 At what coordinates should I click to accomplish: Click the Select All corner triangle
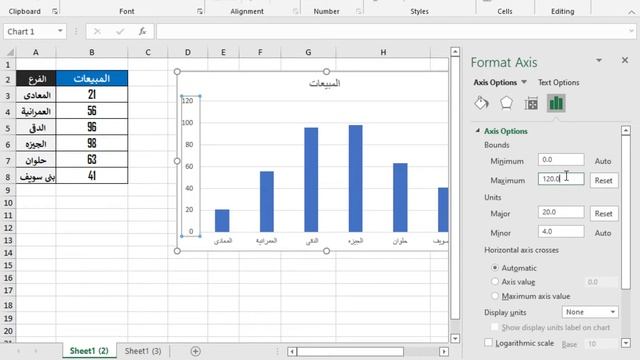pyautogui.click(x=9, y=52)
